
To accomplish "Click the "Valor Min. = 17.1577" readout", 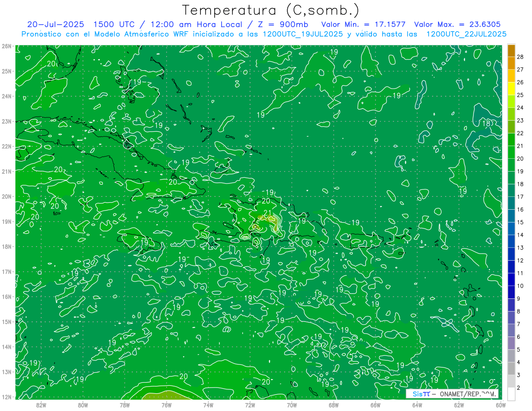I will [x=364, y=24].
